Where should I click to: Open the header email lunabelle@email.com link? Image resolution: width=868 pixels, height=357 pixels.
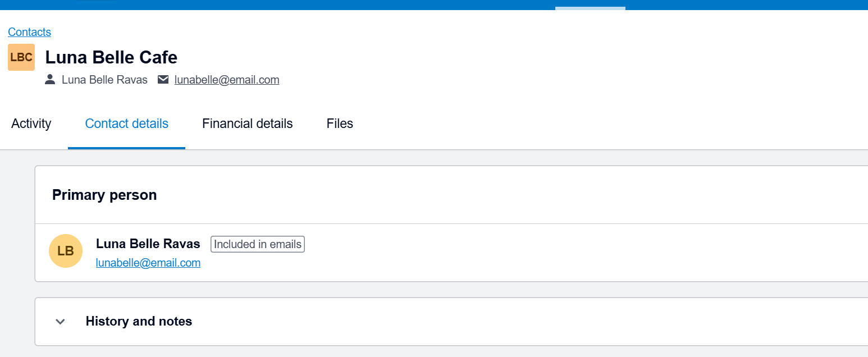coord(227,80)
